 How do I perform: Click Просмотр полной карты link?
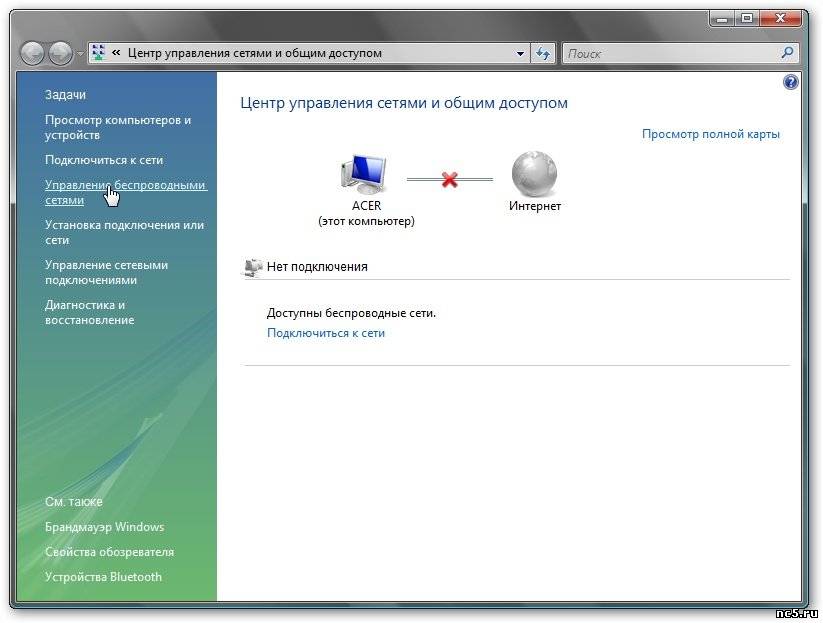[x=711, y=134]
